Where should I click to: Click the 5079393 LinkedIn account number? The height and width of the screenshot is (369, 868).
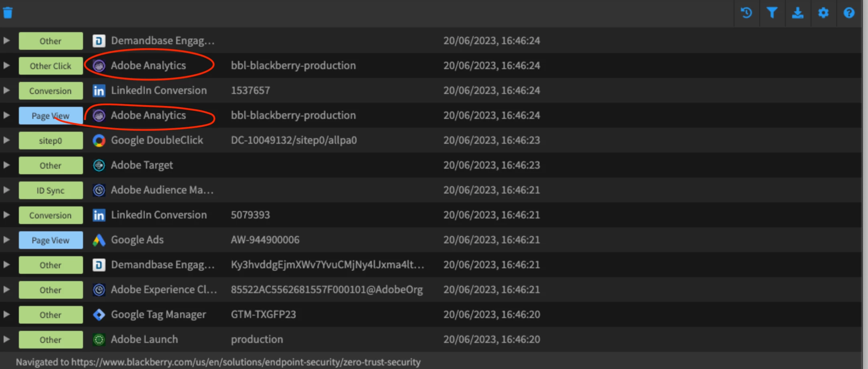[250, 215]
